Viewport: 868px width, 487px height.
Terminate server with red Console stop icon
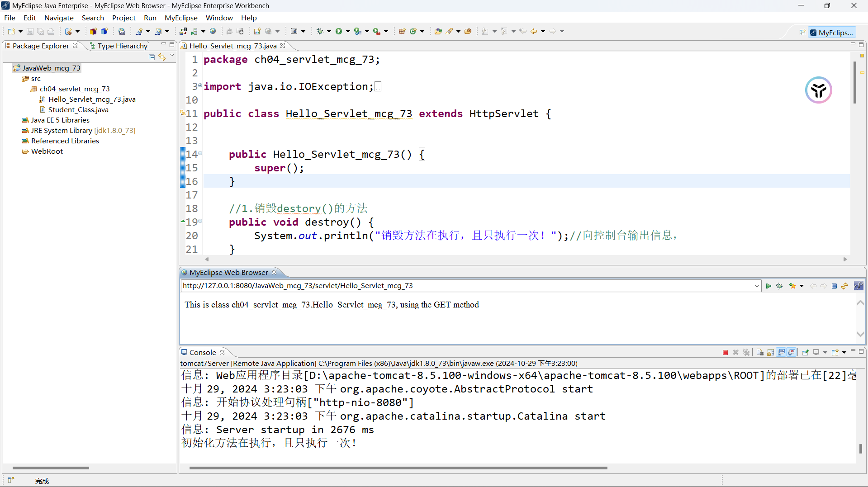tap(725, 352)
